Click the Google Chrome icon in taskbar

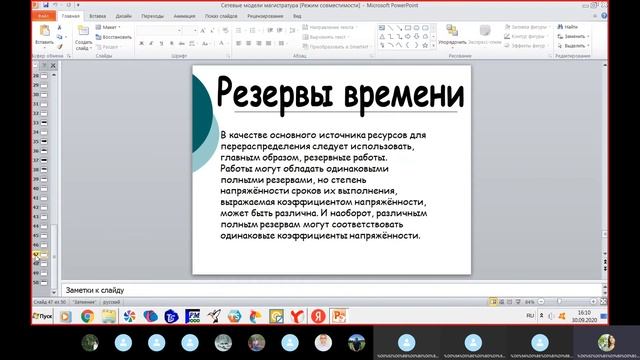click(x=87, y=316)
